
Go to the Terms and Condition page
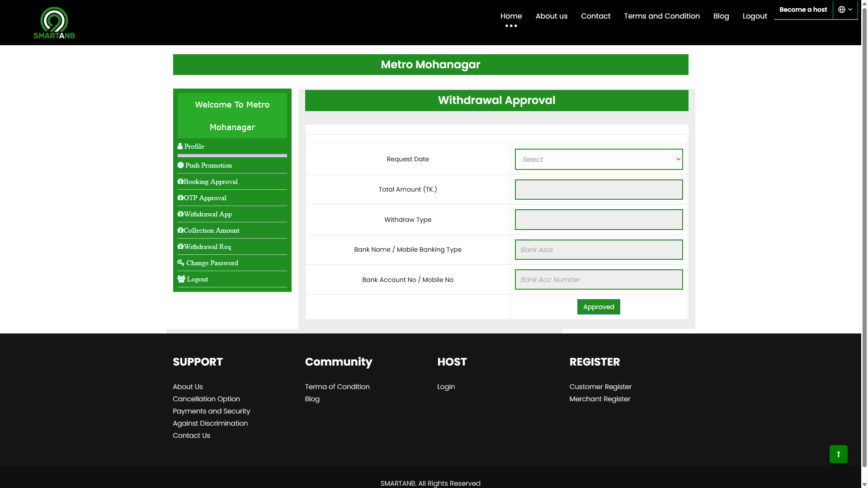coord(661,16)
